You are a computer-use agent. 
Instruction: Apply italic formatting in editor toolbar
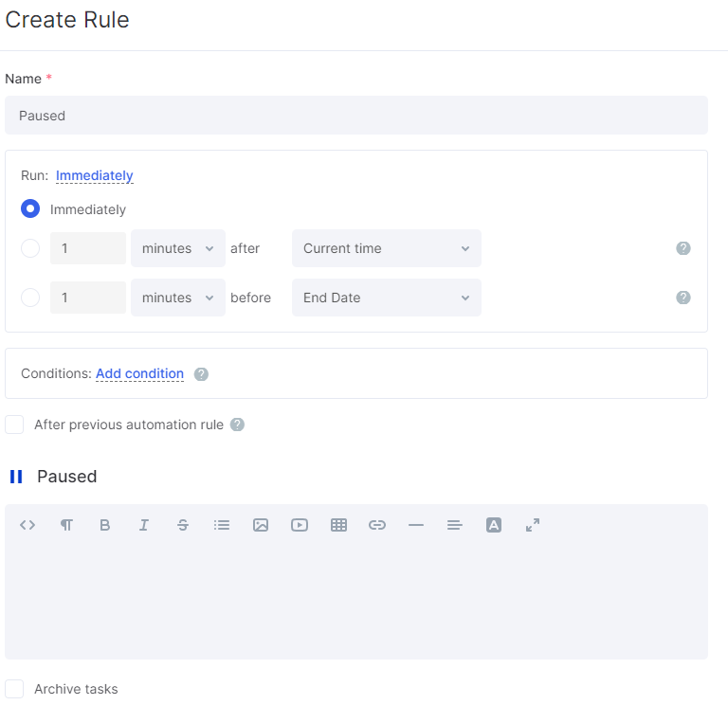click(x=144, y=525)
